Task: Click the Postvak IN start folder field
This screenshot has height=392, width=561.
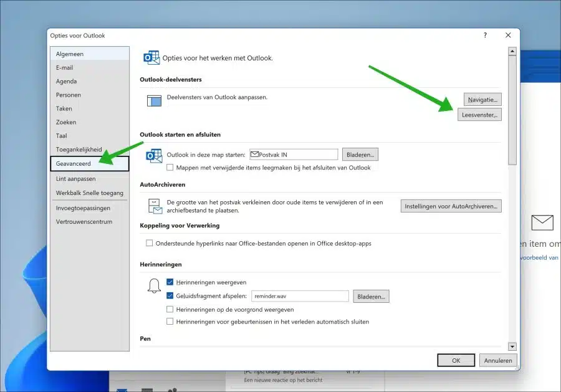Action: point(294,155)
